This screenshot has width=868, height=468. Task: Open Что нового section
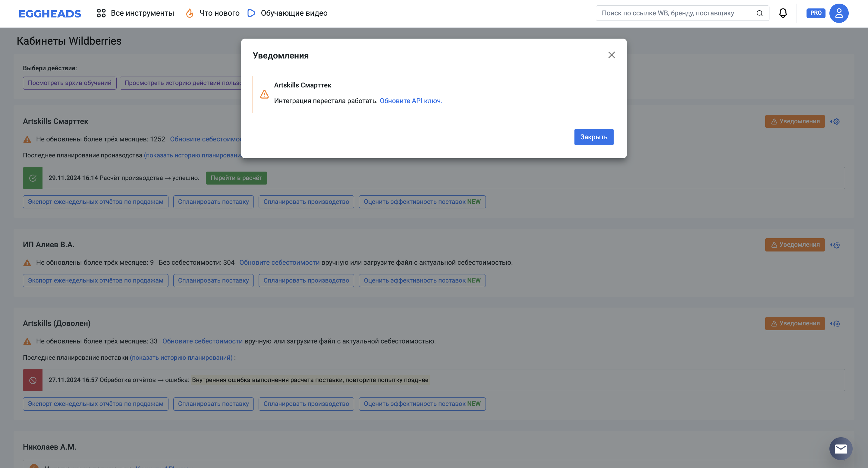pyautogui.click(x=212, y=13)
